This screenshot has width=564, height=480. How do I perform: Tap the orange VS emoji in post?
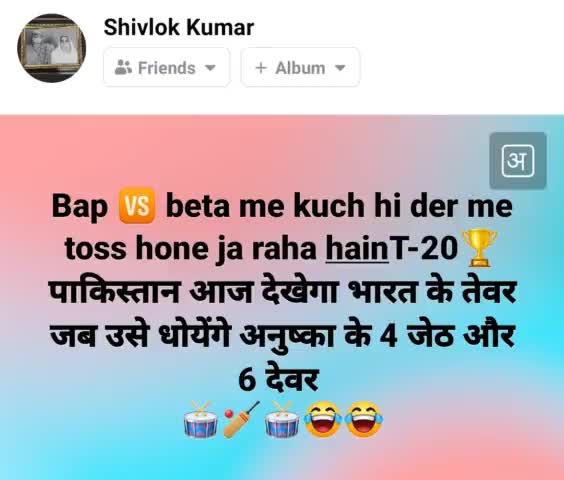pos(137,205)
